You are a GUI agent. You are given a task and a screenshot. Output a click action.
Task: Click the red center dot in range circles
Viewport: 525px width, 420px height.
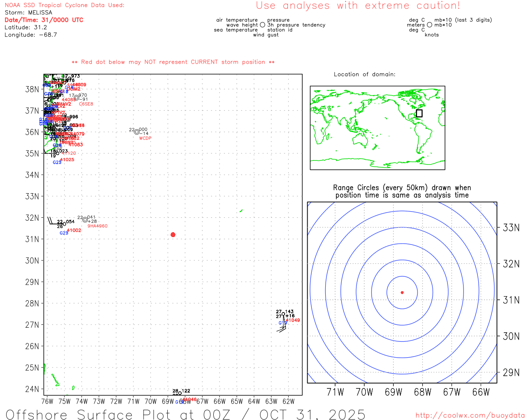(402, 292)
